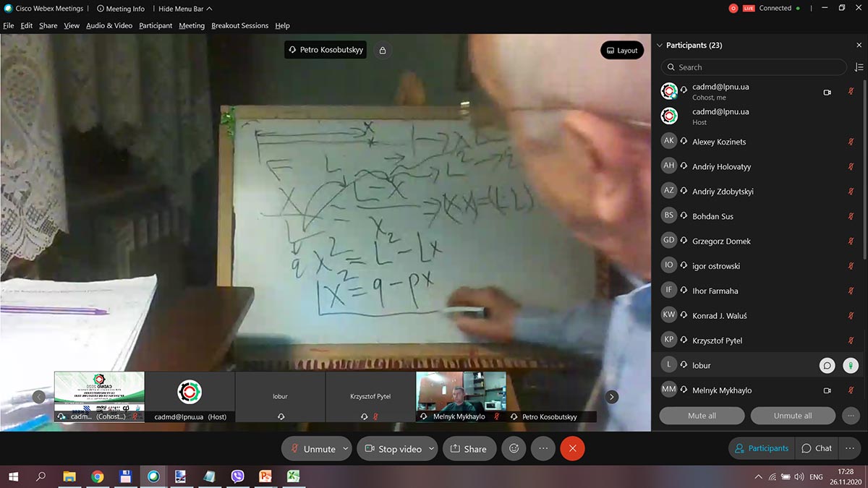Open Viber from the Windows taskbar
Viewport: 868px width, 488px height.
pos(237,476)
